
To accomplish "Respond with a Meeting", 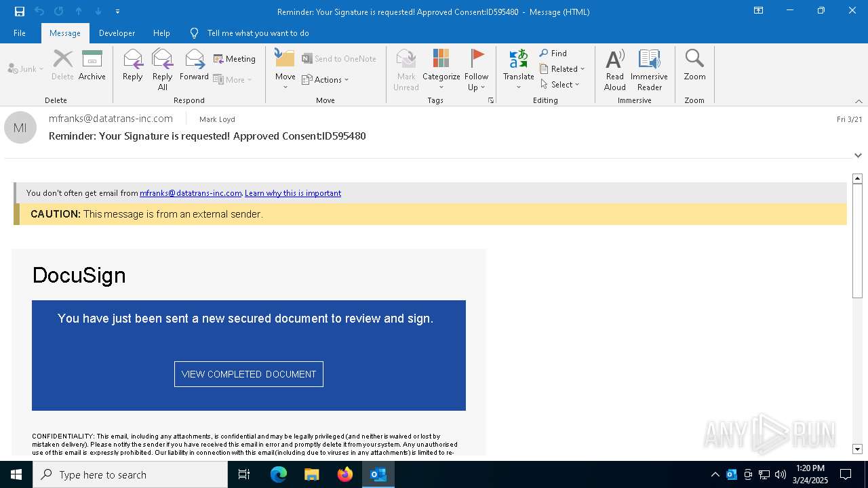I will (x=235, y=59).
